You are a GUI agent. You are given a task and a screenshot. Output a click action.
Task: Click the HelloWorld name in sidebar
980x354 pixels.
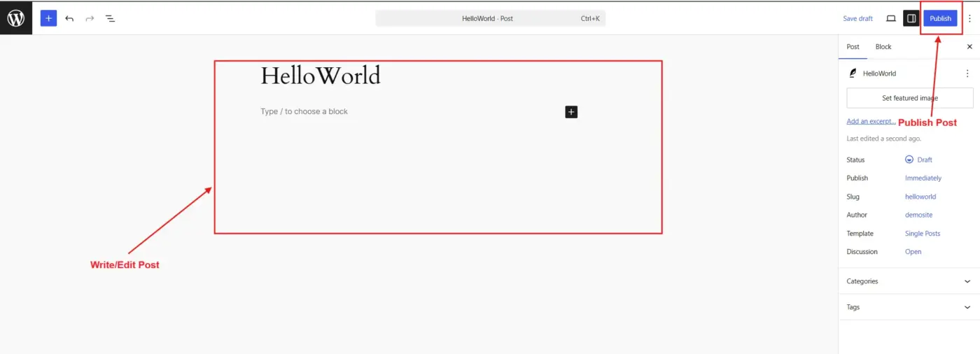click(879, 73)
